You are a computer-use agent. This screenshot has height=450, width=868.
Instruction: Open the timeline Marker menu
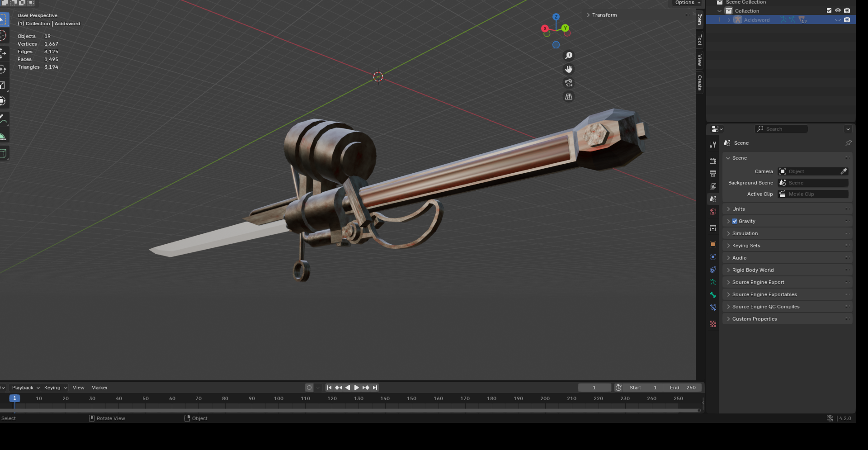[99, 388]
